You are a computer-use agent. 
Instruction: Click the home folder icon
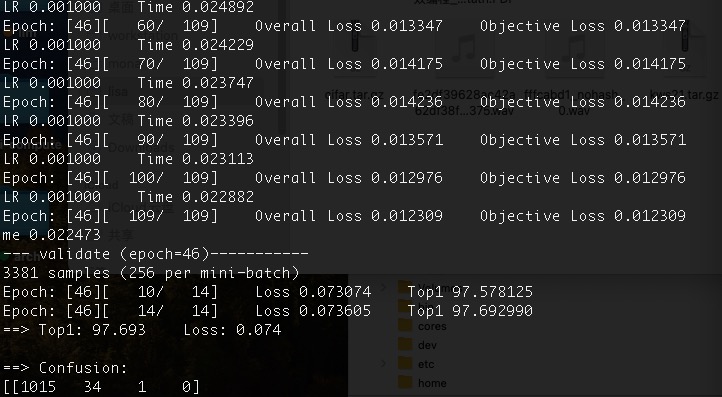pos(405,382)
